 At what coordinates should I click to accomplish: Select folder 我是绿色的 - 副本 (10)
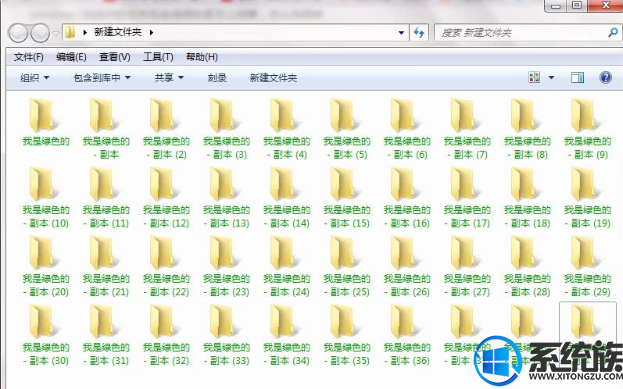[x=46, y=197]
